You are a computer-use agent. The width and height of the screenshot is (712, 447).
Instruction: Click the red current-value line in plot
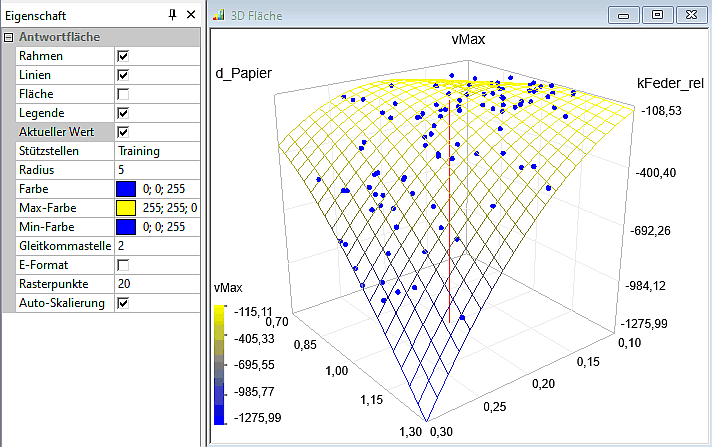tap(450, 211)
